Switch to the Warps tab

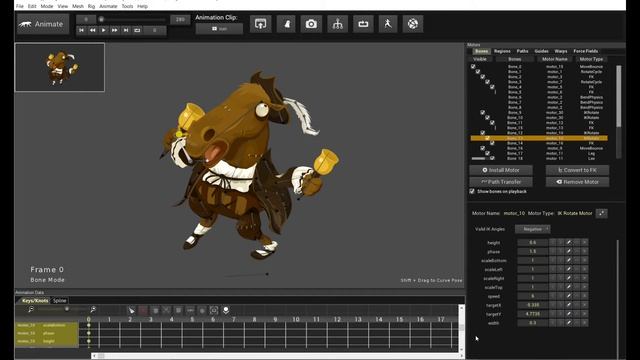coord(561,51)
